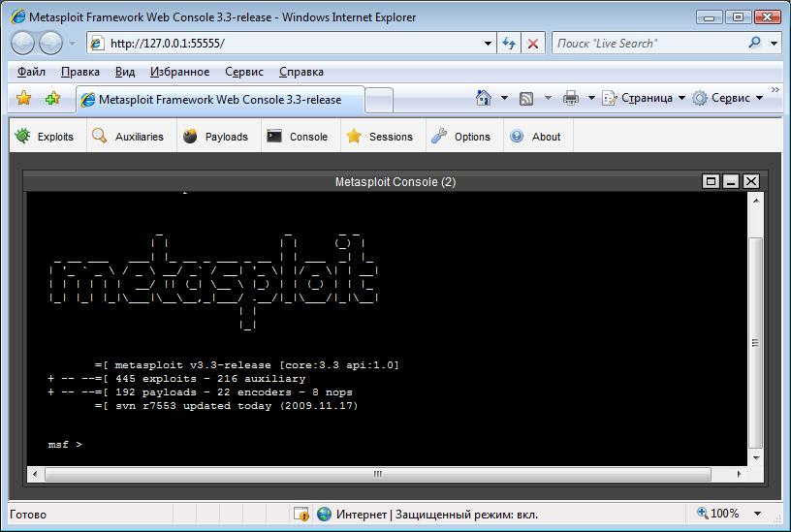This screenshot has width=791, height=532.
Task: Open the Избранное menu
Action: pyautogui.click(x=179, y=72)
